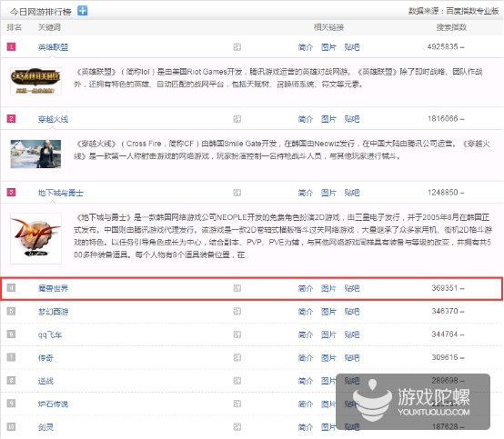Viewport: 504px width, 439px height.
Task: Click the small icon in the 剑灵 row
Action: click(237, 427)
